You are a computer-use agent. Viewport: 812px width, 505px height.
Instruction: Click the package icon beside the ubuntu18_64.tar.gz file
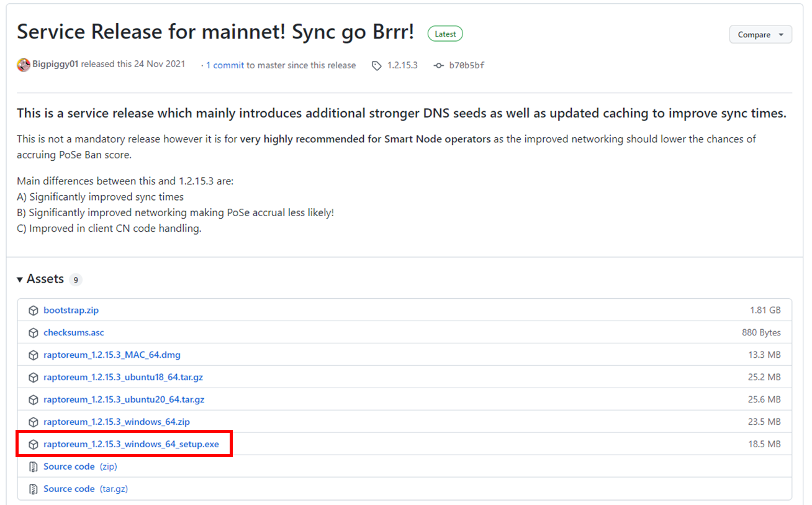point(34,377)
